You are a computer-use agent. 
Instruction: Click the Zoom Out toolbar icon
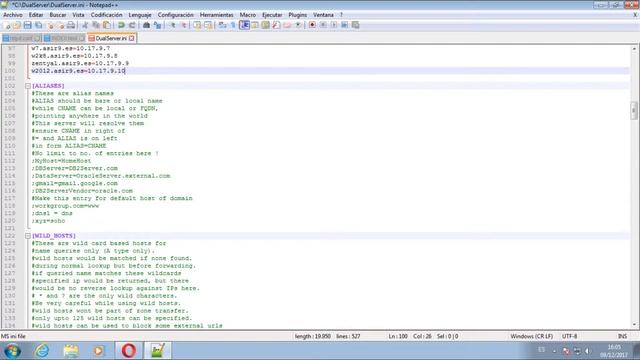(183, 25)
